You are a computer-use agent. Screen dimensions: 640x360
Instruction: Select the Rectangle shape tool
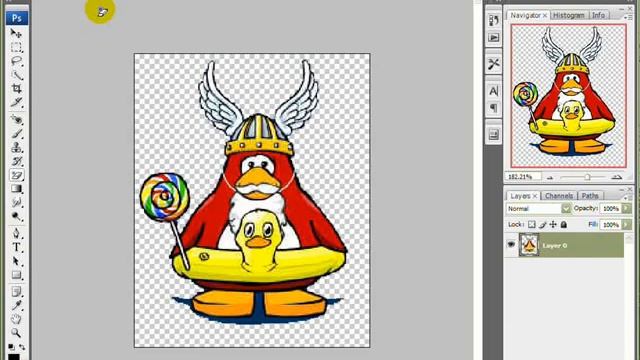pos(16,275)
